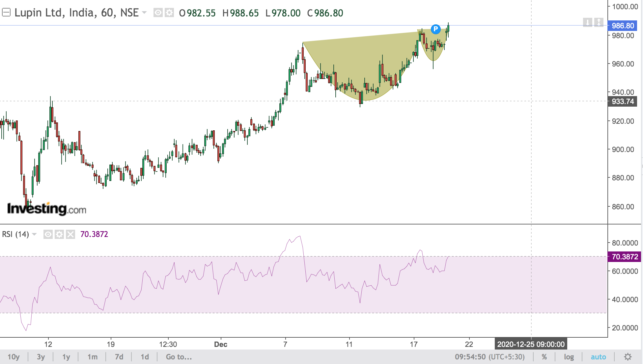Click the blue P pattern marker

[x=435, y=29]
